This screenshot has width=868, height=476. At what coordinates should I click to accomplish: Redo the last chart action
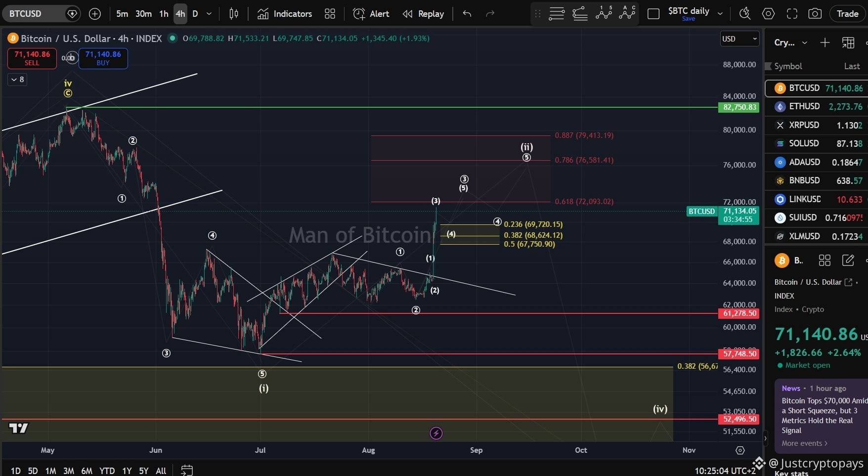tap(490, 14)
